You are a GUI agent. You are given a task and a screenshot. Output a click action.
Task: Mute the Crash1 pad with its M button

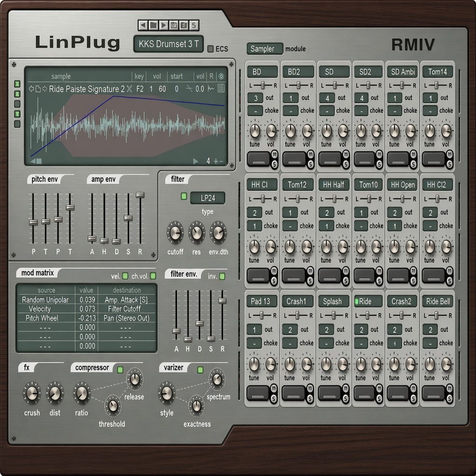(310, 388)
